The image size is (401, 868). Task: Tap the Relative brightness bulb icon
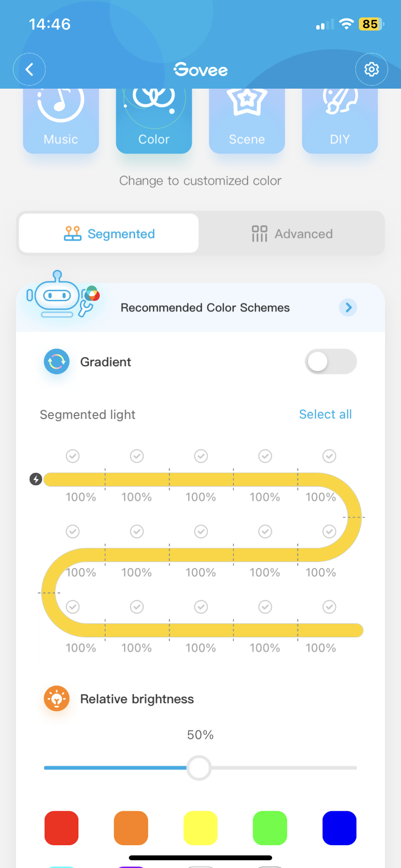click(57, 699)
